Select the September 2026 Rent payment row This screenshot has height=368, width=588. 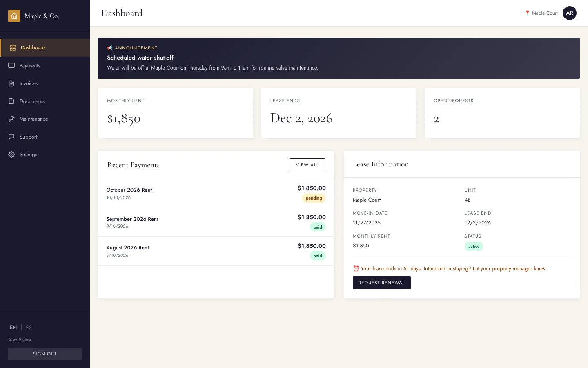point(216,222)
